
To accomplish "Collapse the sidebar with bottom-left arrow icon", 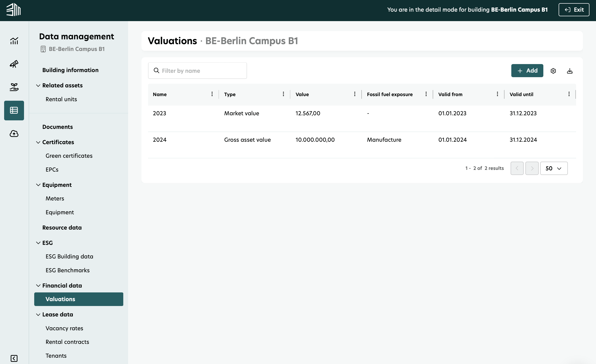I will (x=14, y=358).
